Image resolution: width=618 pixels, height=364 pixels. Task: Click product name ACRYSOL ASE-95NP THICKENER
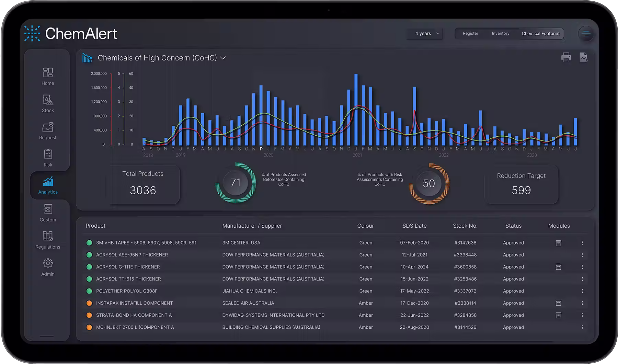132,255
